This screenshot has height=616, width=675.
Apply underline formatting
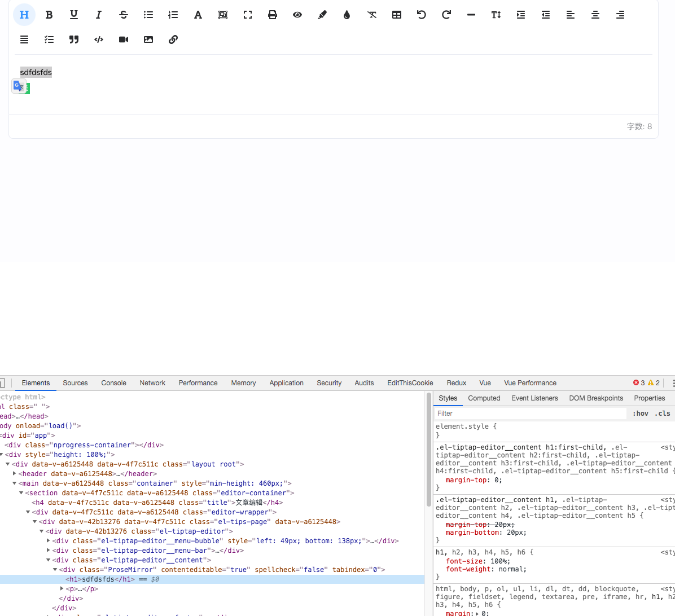(x=74, y=15)
